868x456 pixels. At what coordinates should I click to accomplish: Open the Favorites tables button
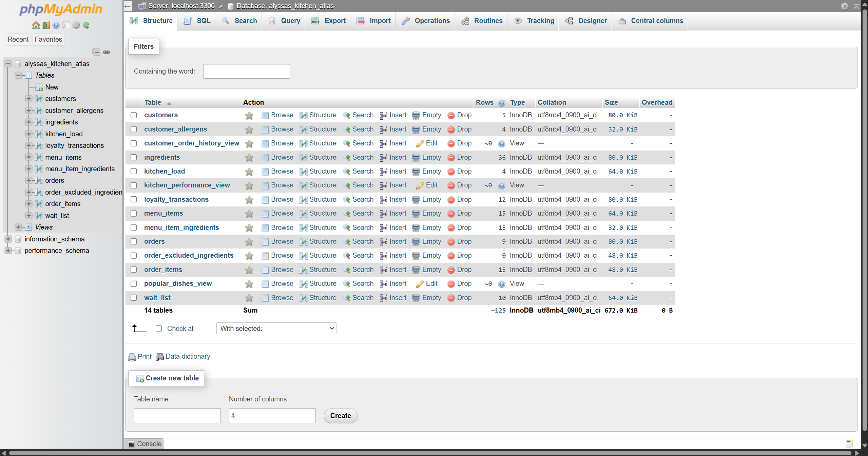click(x=49, y=39)
